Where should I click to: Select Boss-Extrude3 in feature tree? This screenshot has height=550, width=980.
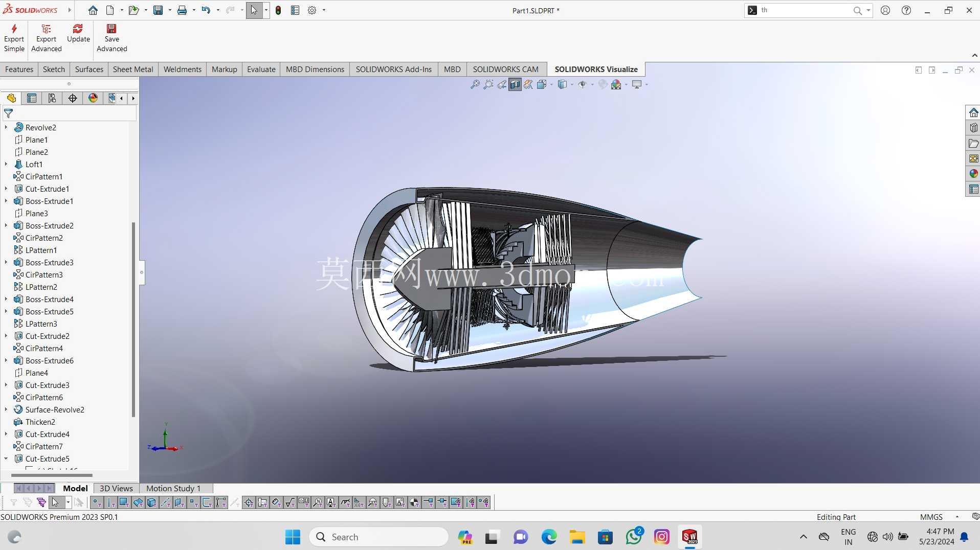pyautogui.click(x=49, y=262)
